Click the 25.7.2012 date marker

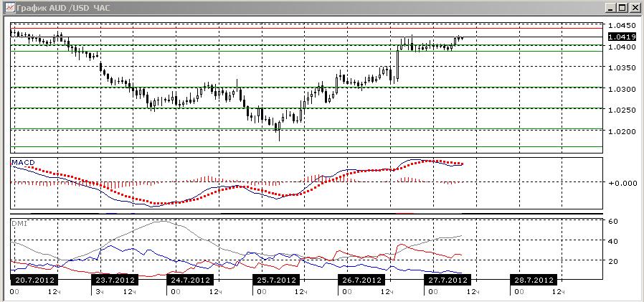[275, 280]
